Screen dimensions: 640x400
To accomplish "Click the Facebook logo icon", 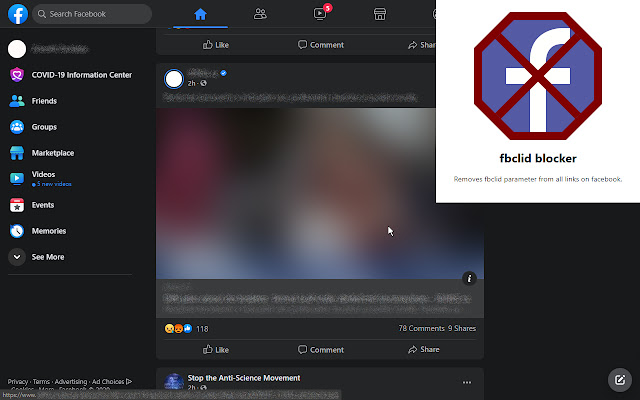I will [18, 14].
